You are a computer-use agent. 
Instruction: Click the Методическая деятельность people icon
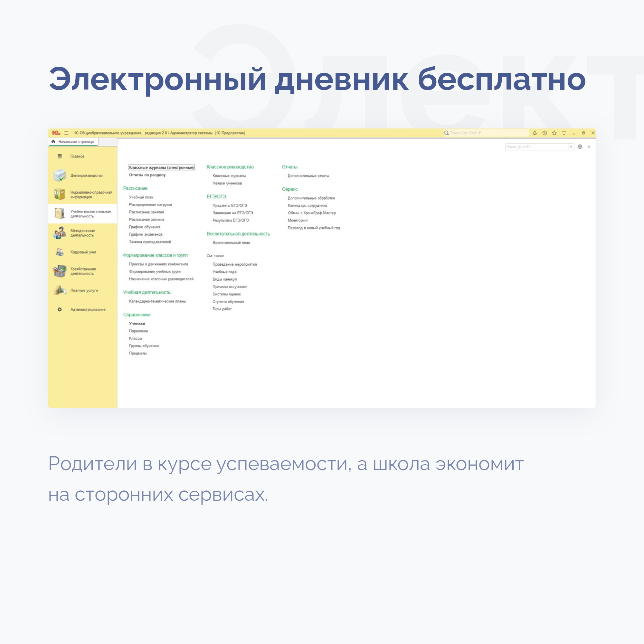point(60,233)
